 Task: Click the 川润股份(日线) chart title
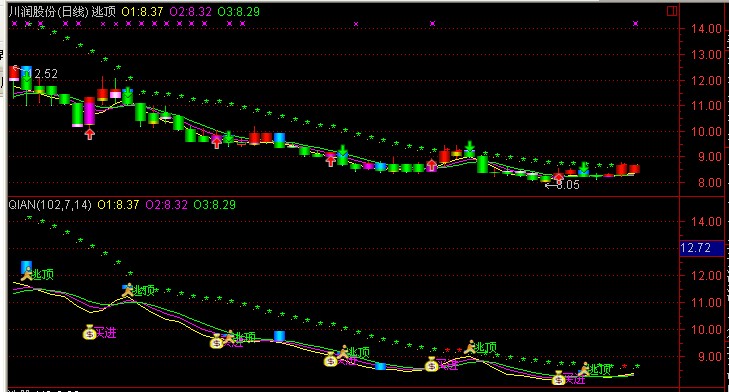click(49, 12)
